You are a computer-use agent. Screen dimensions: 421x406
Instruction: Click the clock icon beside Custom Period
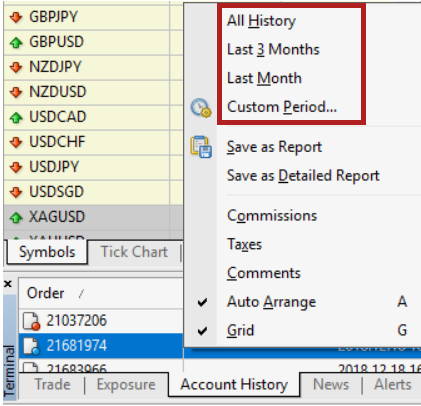coord(201,108)
